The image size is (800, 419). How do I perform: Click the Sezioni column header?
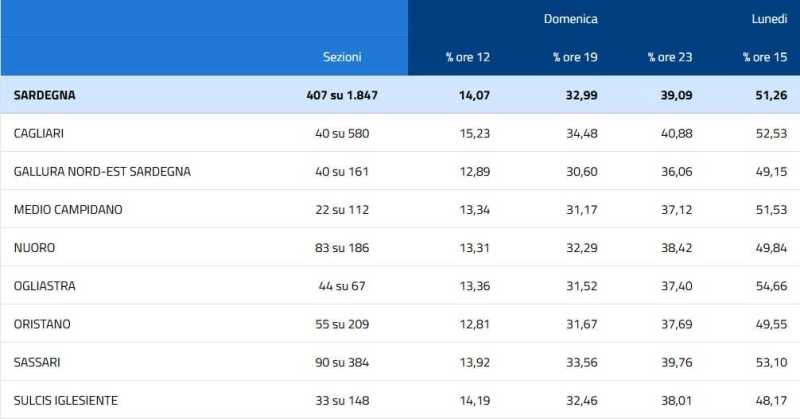(x=342, y=57)
